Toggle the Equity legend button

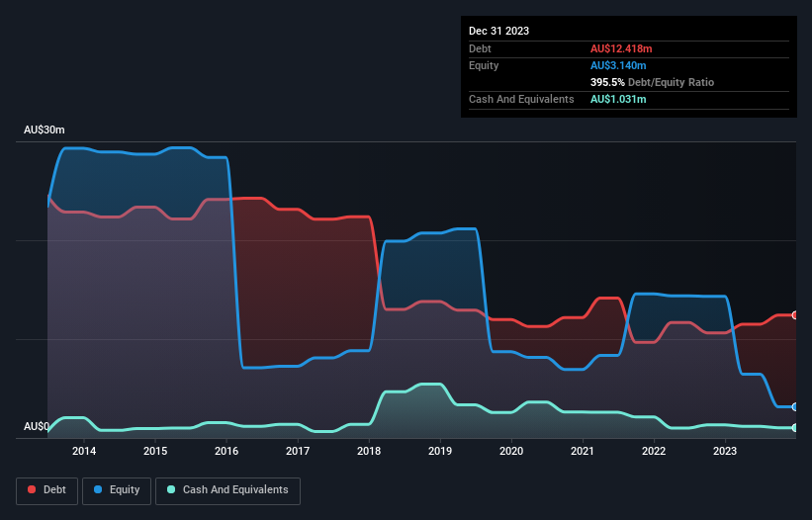click(x=117, y=490)
